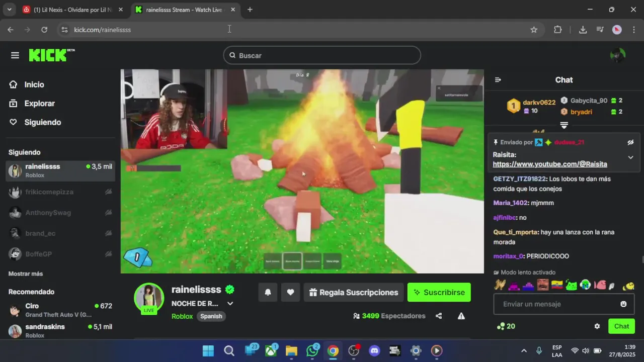The width and height of the screenshot is (644, 362).
Task: Open Explorar in the sidebar
Action: 39,104
